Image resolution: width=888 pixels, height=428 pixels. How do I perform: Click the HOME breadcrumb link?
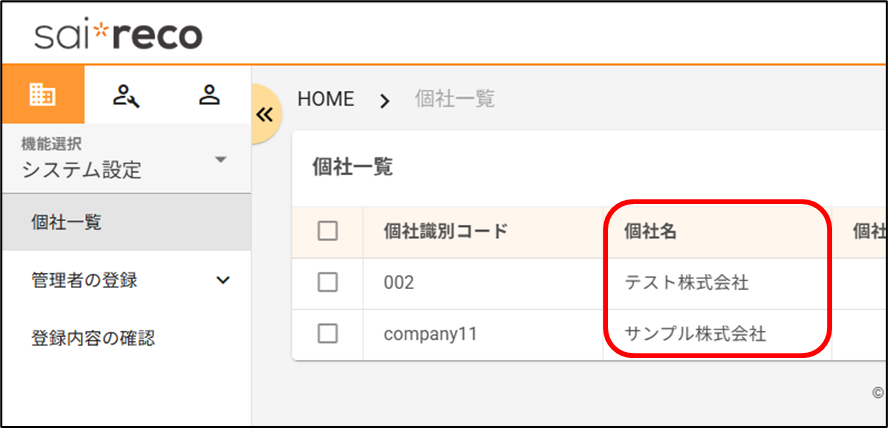pos(326,99)
